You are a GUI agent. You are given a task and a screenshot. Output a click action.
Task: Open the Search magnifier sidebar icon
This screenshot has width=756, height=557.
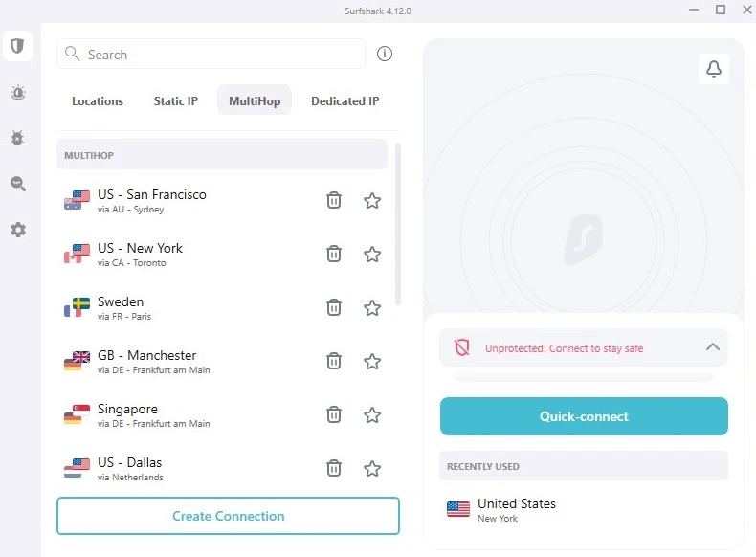point(17,184)
